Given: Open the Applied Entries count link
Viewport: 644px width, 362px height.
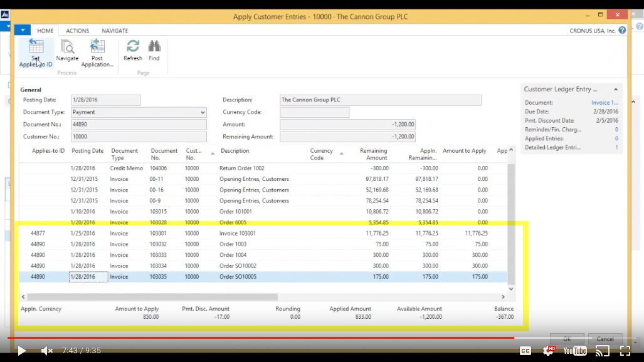Looking at the screenshot, I should click(x=616, y=139).
